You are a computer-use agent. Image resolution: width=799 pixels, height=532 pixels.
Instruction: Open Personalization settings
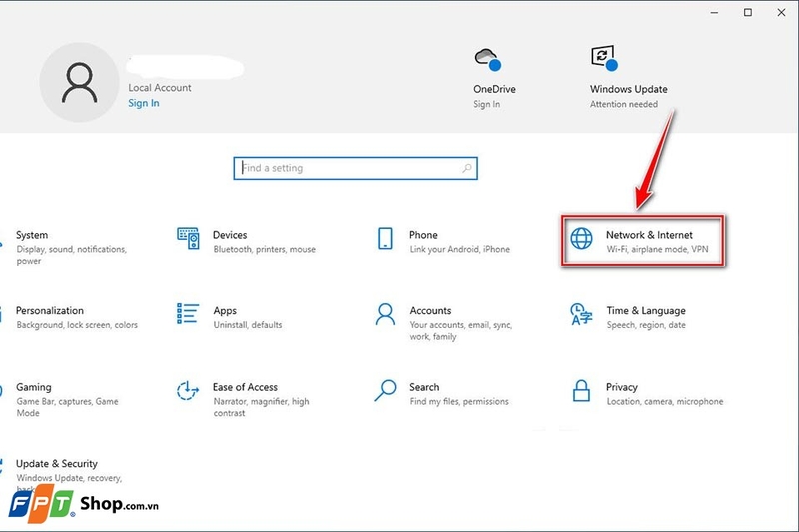[77, 317]
